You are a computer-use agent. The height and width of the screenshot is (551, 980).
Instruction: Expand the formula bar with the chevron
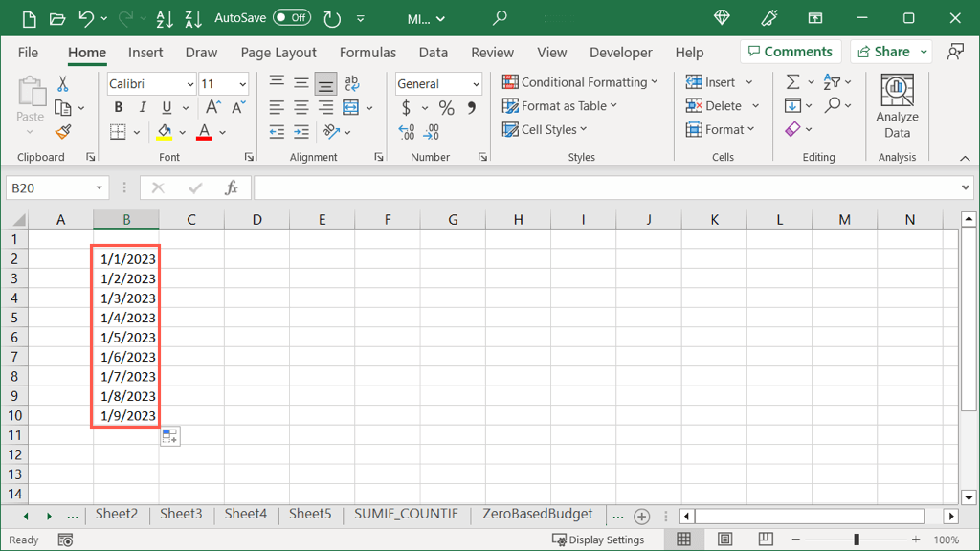965,187
